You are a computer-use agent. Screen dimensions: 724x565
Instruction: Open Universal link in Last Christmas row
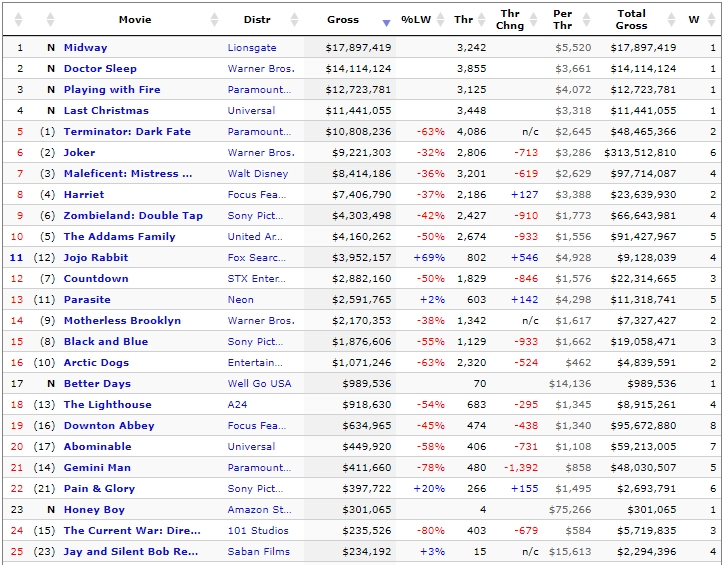click(251, 110)
